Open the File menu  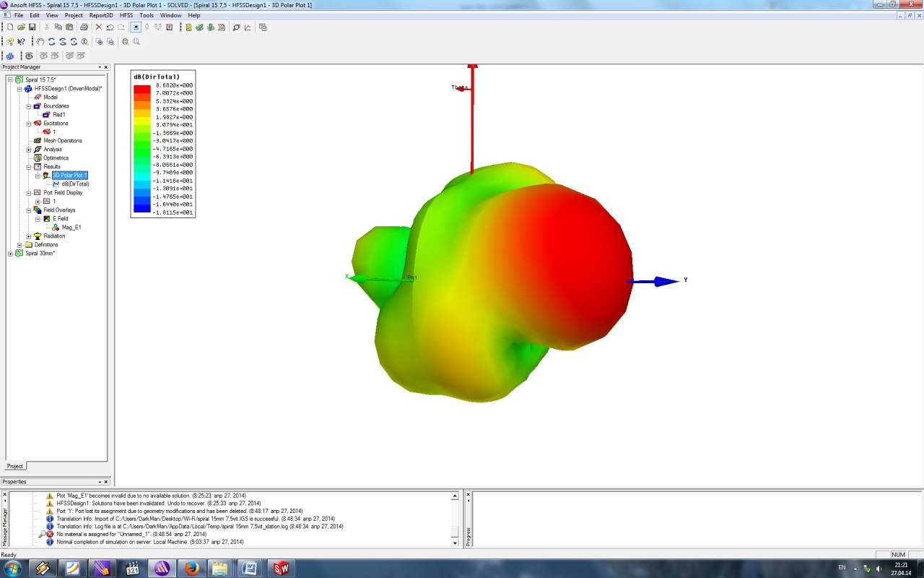click(x=19, y=15)
